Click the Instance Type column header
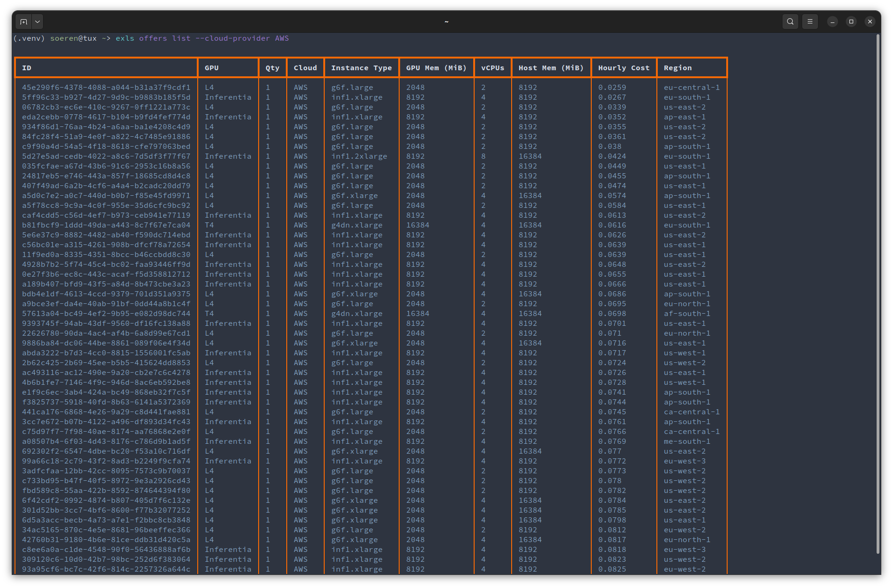 click(x=361, y=67)
